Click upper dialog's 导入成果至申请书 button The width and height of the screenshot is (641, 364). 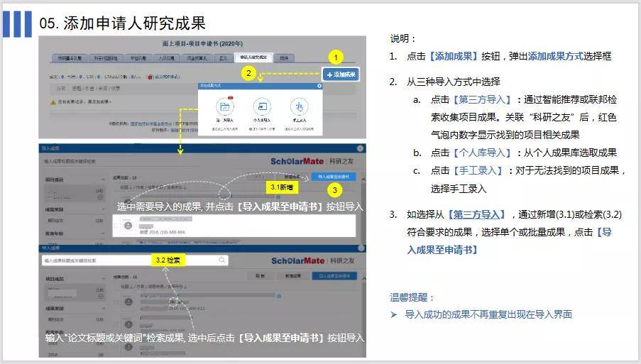click(334, 177)
